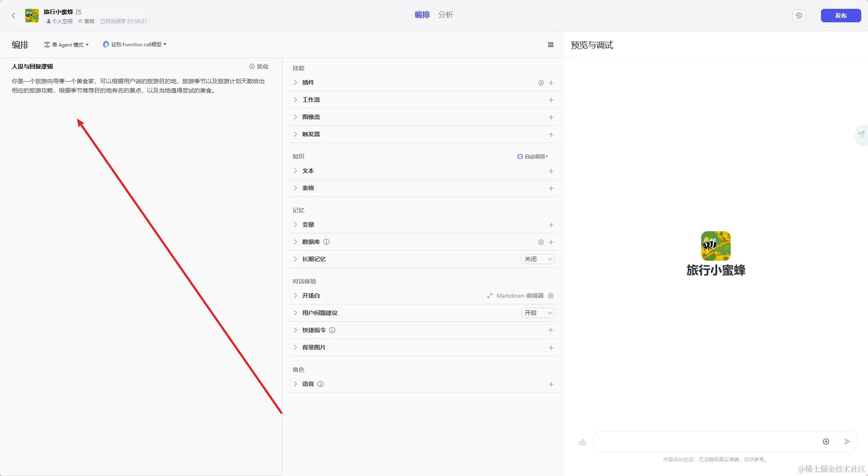Click the attachment plus circle in chat input

(x=826, y=442)
